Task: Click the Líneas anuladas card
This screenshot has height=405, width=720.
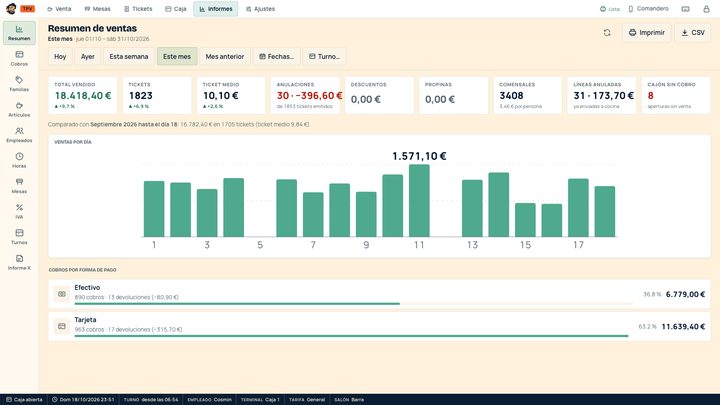Action: click(x=602, y=95)
